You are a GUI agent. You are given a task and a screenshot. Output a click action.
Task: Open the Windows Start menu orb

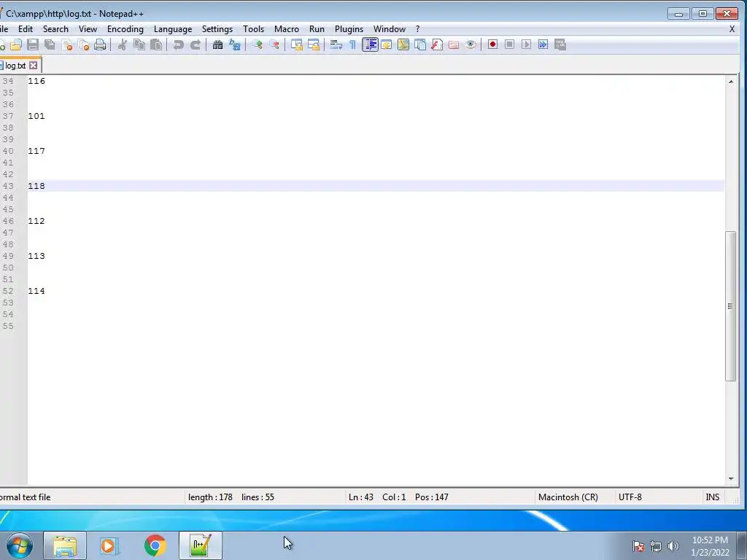(19, 545)
